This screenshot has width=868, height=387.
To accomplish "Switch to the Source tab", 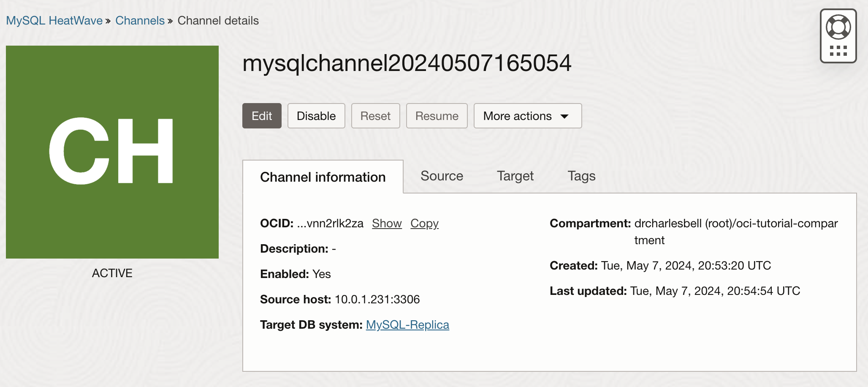I will click(x=441, y=176).
